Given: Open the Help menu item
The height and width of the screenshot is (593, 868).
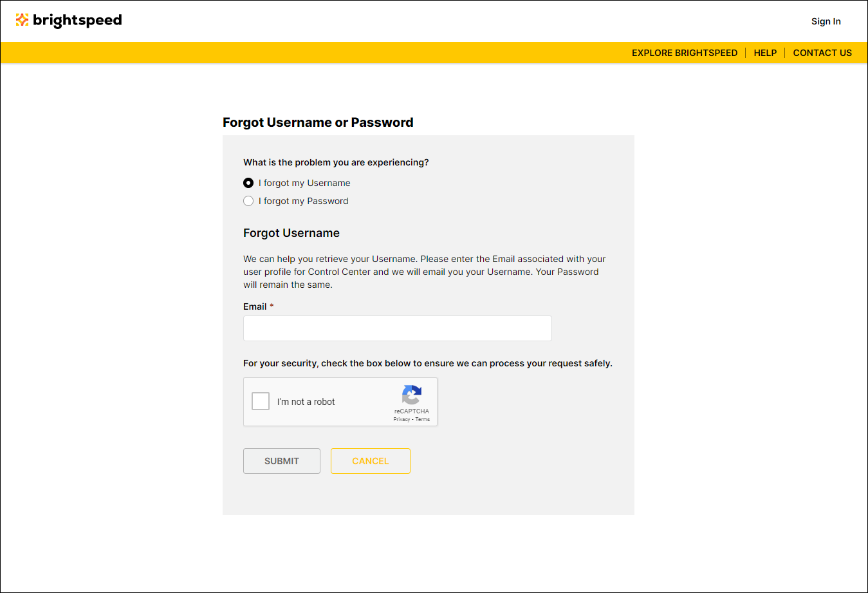Looking at the screenshot, I should (x=765, y=53).
